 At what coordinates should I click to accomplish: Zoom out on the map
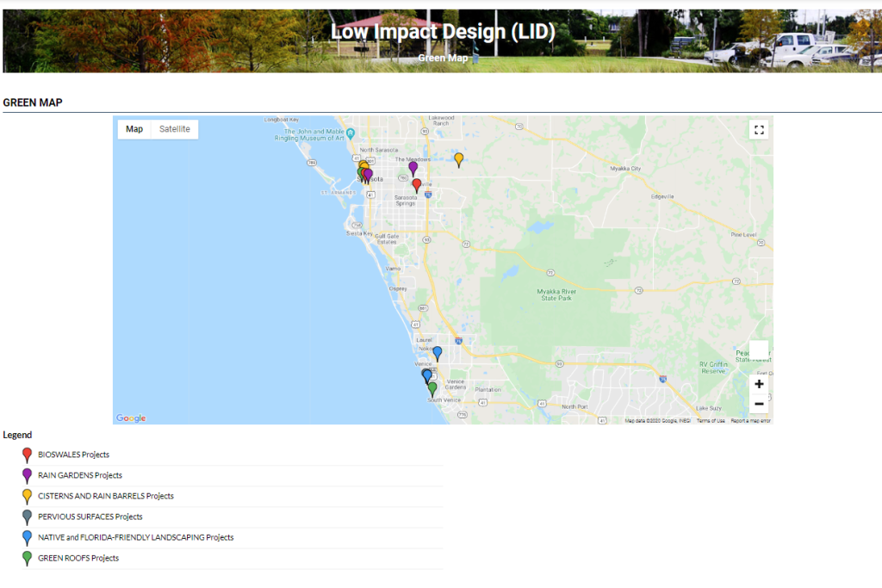coord(759,404)
